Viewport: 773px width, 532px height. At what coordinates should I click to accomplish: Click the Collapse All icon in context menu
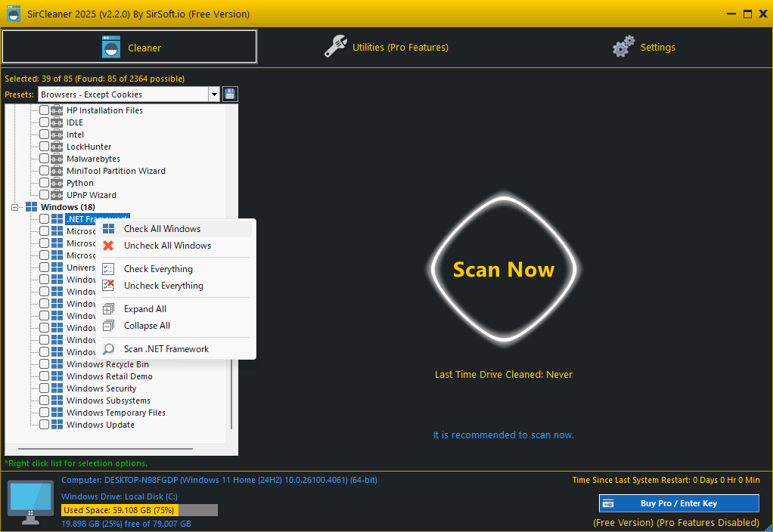tap(108, 326)
